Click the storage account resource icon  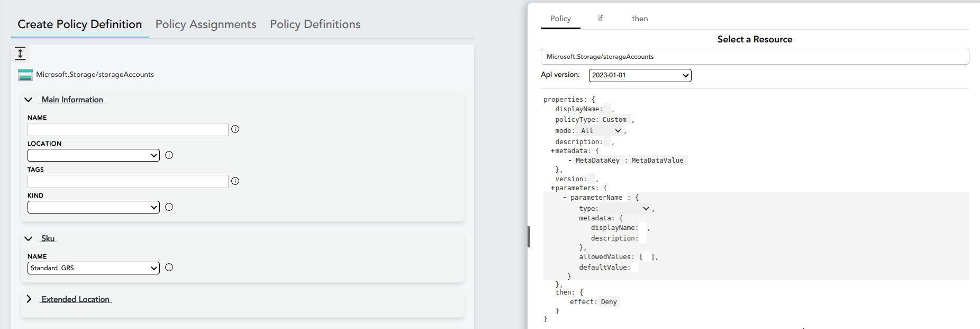point(25,75)
